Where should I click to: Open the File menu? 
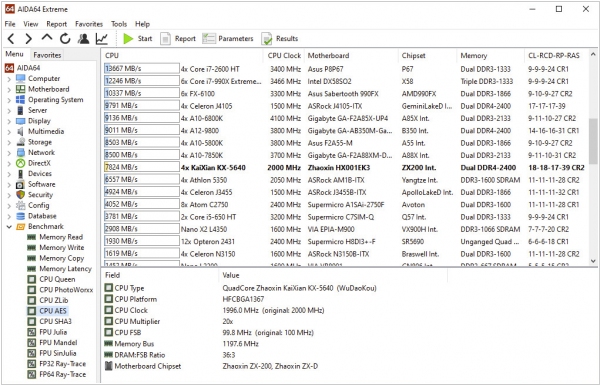point(10,24)
